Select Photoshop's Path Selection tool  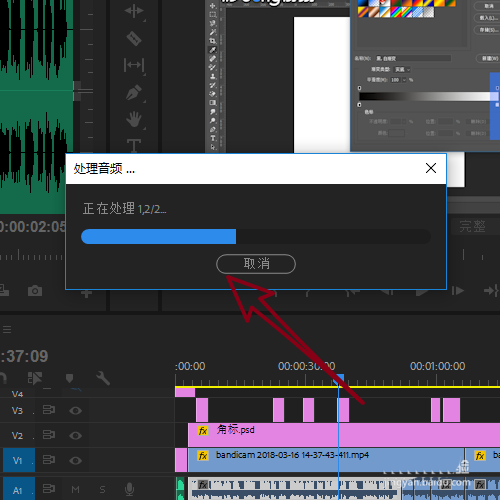(x=213, y=147)
